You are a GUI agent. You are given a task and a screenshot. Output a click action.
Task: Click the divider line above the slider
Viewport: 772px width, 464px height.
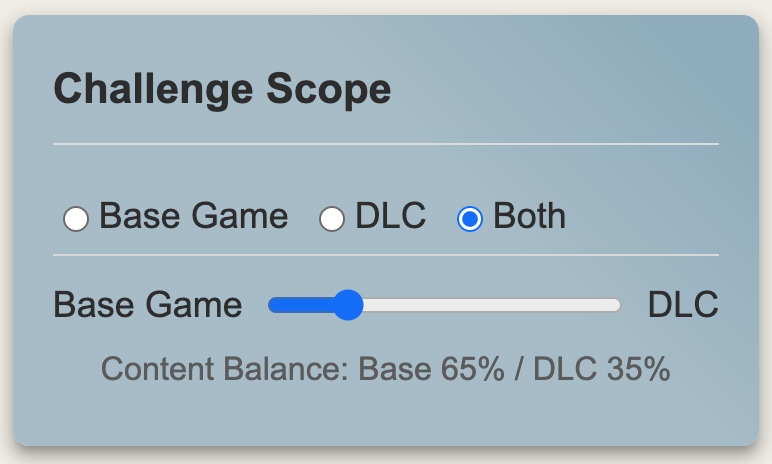(x=385, y=255)
